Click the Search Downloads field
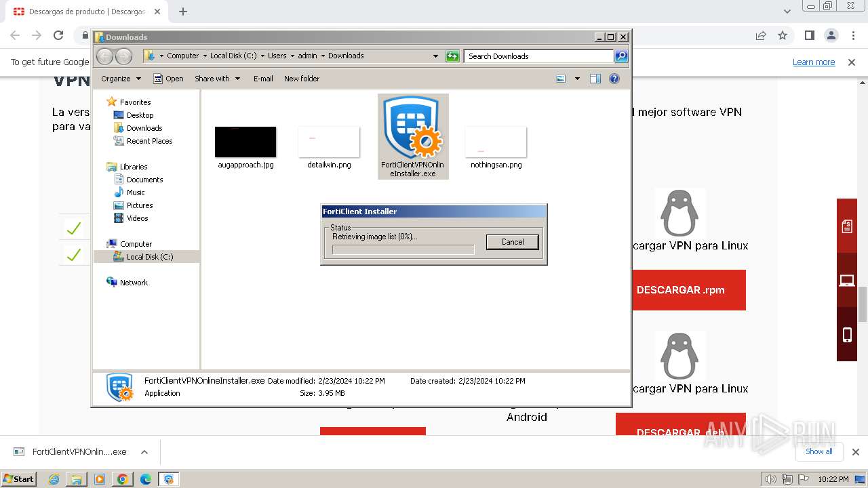 [x=539, y=56]
